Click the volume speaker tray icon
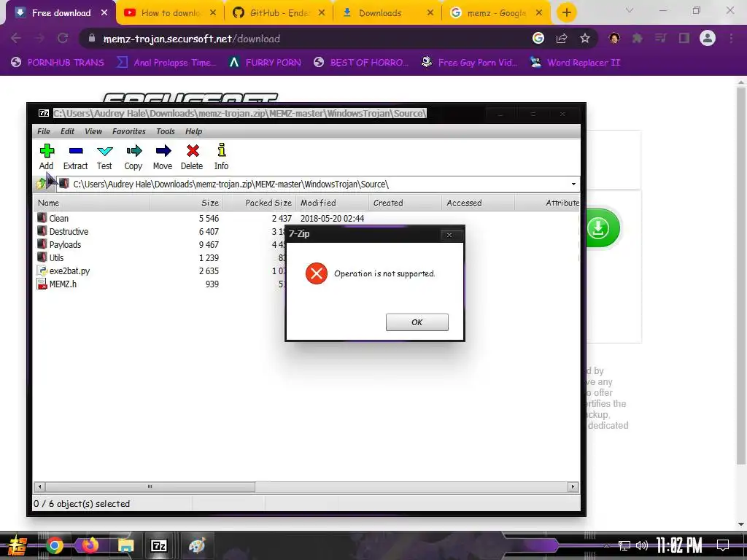This screenshot has height=560, width=747. [x=642, y=545]
